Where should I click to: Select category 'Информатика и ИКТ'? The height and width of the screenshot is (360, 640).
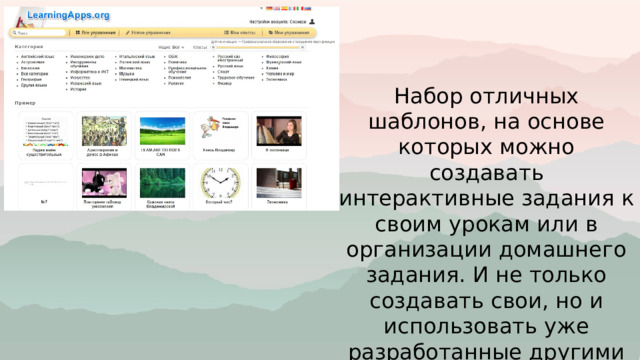(x=89, y=72)
